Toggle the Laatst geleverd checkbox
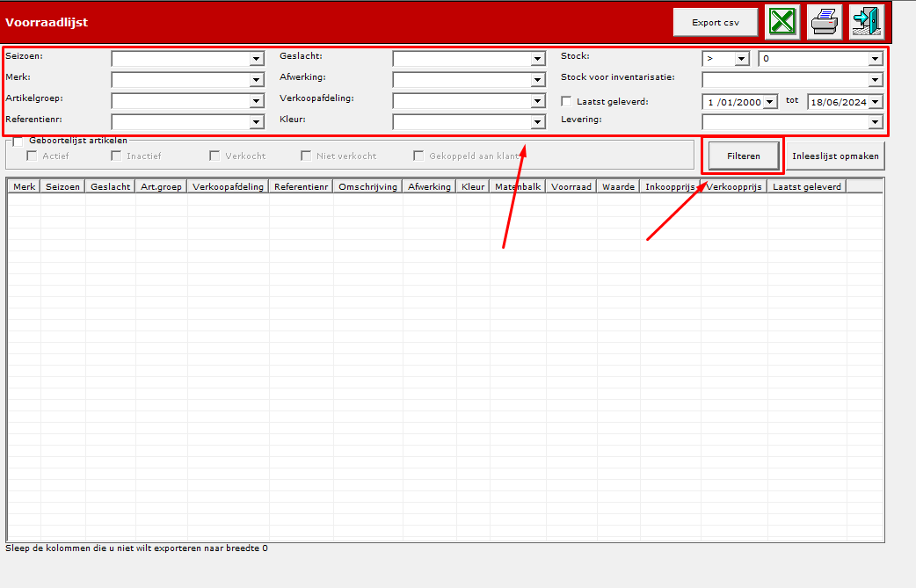 566,102
